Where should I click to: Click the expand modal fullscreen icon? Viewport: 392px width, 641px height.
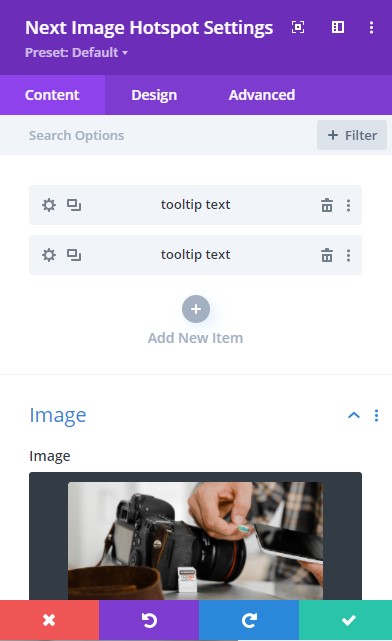tap(298, 27)
